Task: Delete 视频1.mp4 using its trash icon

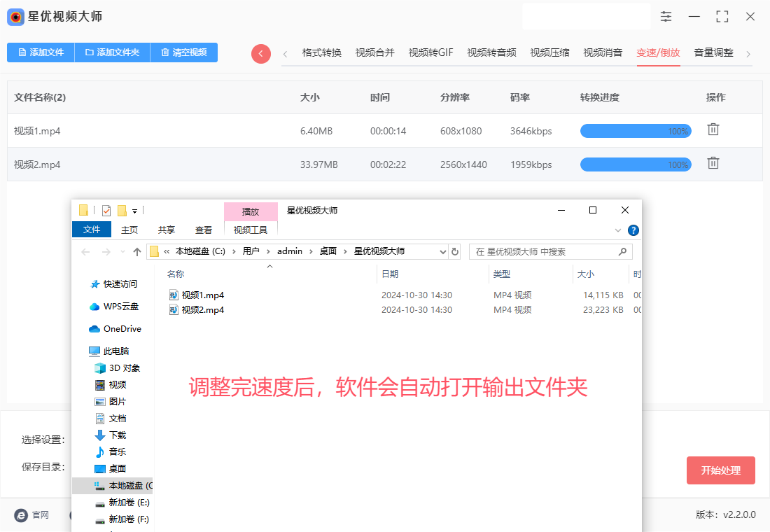Action: pos(713,129)
